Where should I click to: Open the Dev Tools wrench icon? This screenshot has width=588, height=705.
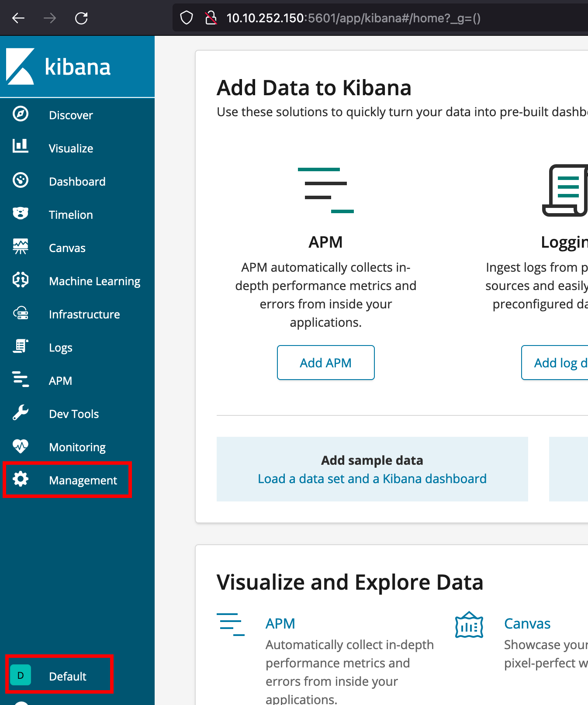[21, 413]
